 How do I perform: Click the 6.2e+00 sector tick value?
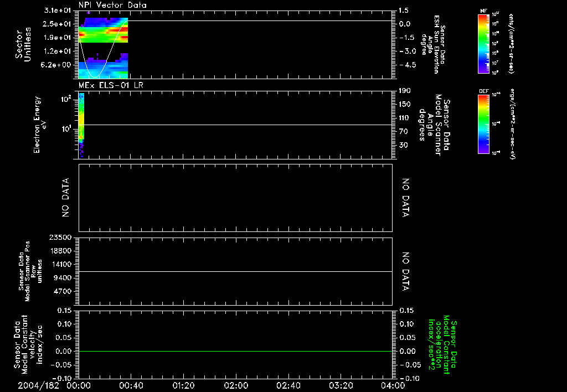57,65
